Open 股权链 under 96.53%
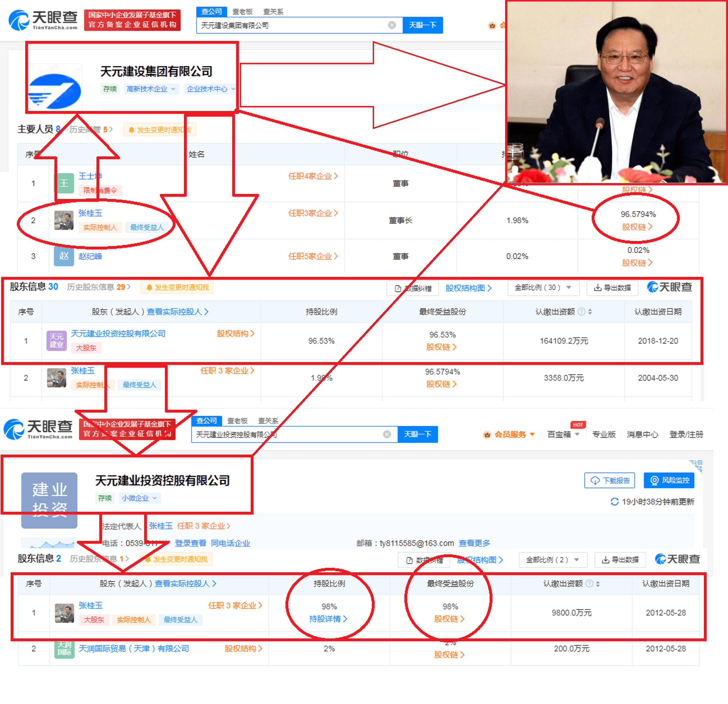728x704 pixels. click(441, 347)
